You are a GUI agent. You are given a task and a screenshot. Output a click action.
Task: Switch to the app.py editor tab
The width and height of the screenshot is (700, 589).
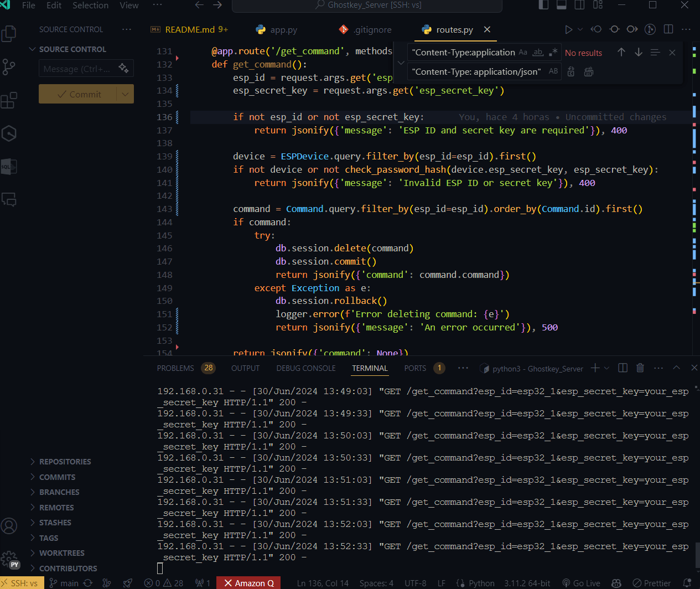pyautogui.click(x=283, y=30)
